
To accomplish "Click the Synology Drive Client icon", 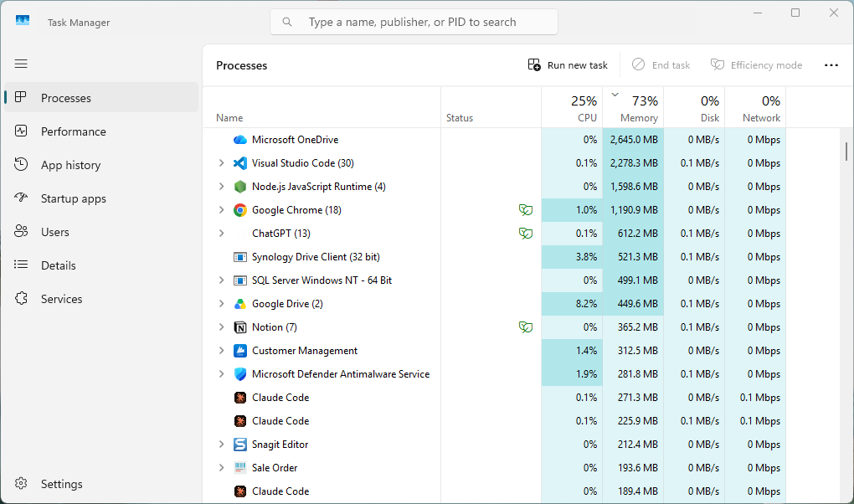I will click(240, 257).
